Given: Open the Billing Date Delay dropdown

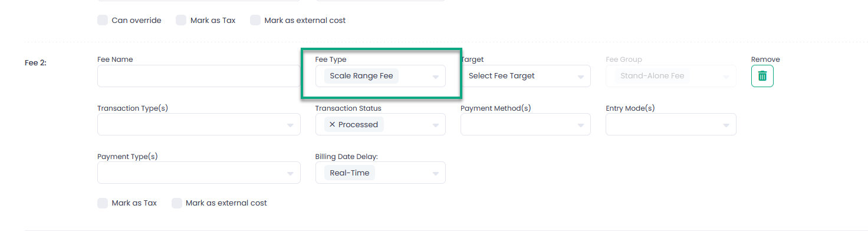Looking at the screenshot, I should click(x=435, y=173).
